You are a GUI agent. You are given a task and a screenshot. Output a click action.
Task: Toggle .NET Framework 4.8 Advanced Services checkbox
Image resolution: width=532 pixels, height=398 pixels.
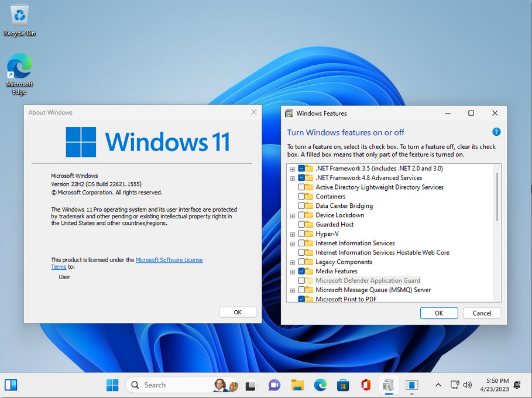301,178
